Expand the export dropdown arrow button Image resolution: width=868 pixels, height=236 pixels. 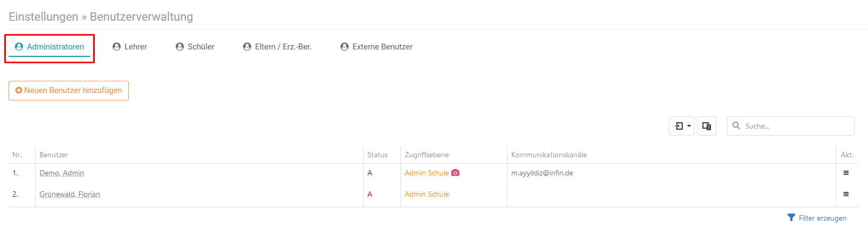[682, 126]
